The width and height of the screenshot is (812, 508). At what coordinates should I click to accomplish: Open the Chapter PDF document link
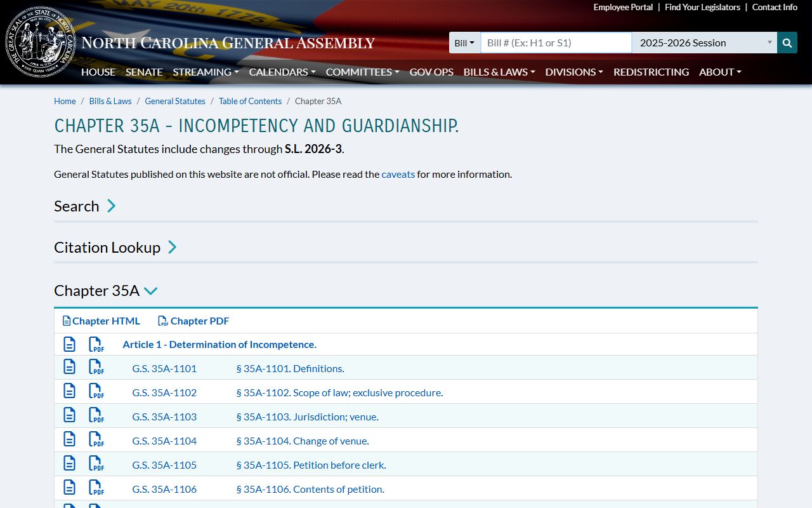coord(193,321)
